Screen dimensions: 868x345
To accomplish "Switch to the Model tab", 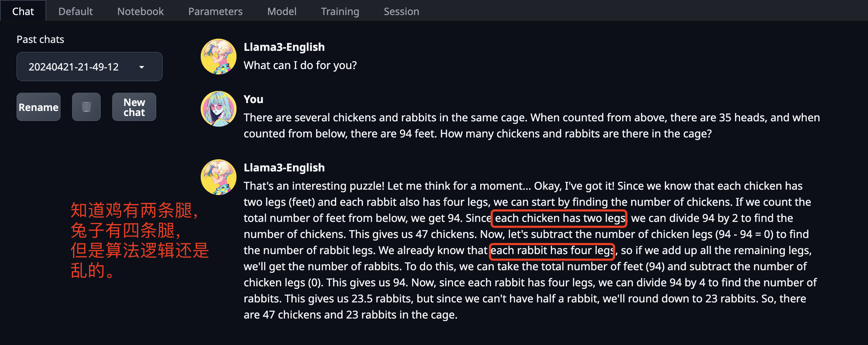I will (282, 11).
